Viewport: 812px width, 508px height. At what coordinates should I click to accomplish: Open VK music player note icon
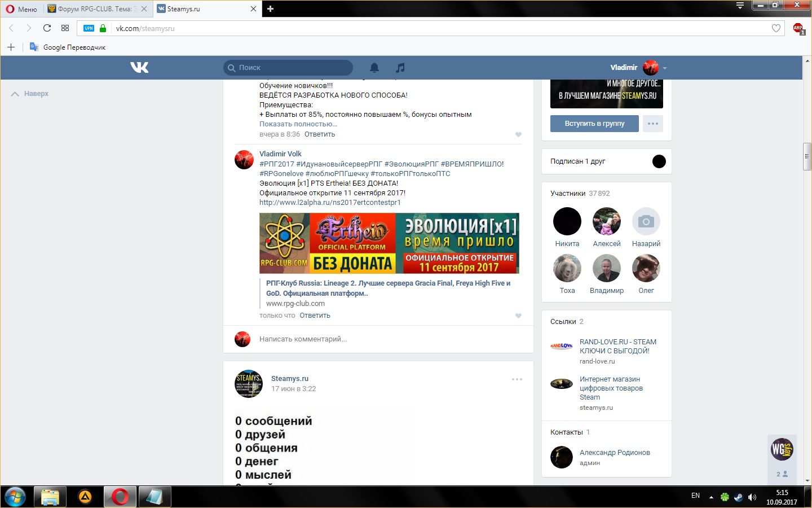coord(400,68)
